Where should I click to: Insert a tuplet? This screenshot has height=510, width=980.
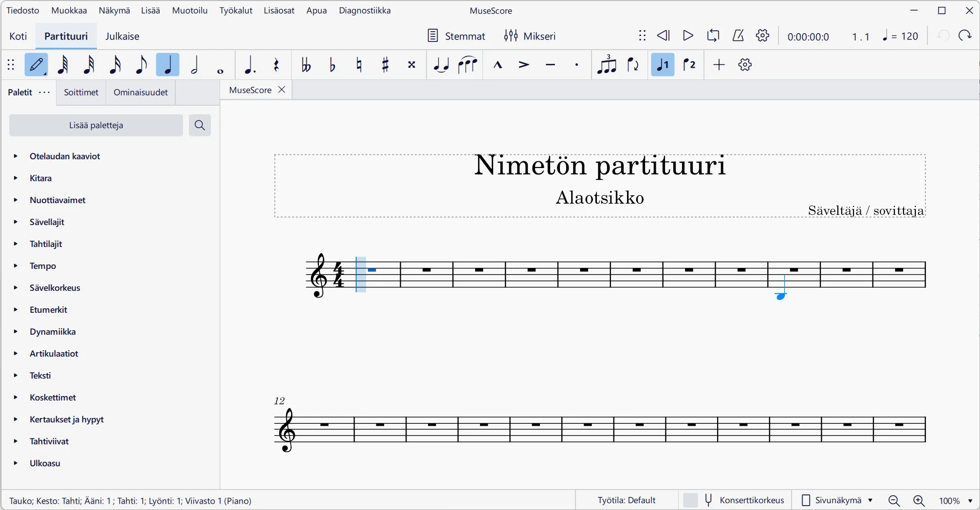pos(607,65)
